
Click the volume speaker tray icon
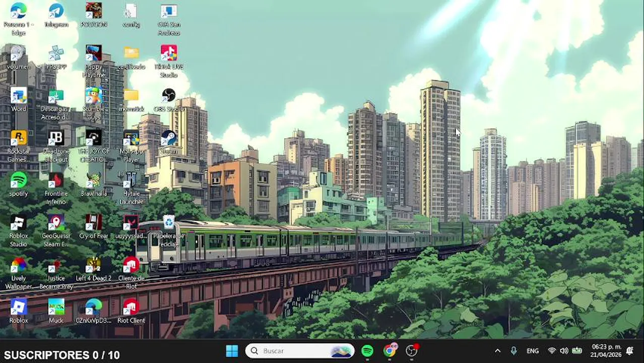(x=564, y=351)
